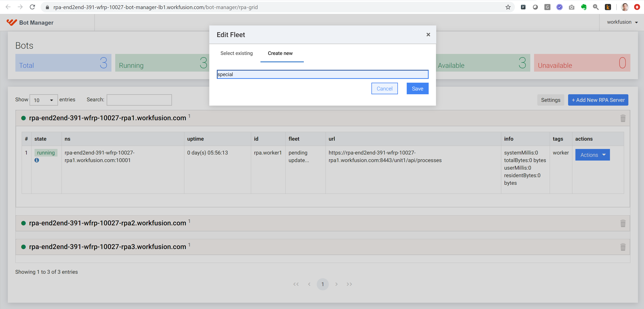Expand the rpa2.workfusion.com server row
The width and height of the screenshot is (644, 309).
pyautogui.click(x=323, y=223)
